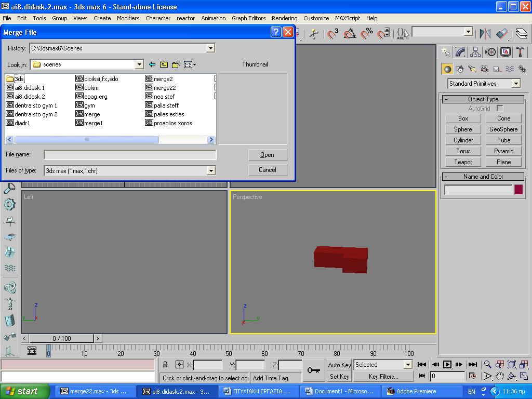Open the Graph Editors menu

(x=249, y=18)
